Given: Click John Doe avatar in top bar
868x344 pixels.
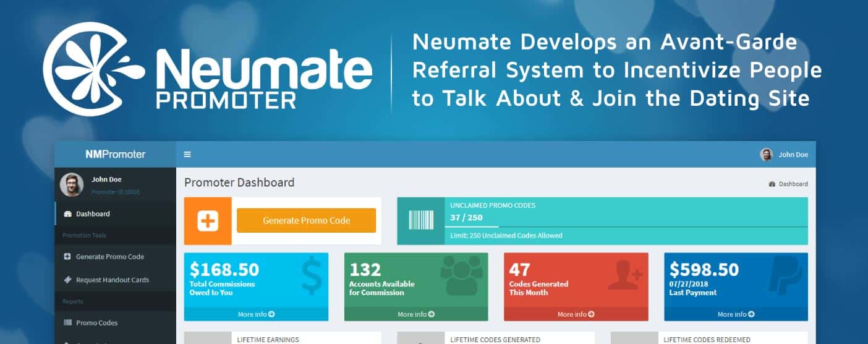Looking at the screenshot, I should tap(767, 155).
